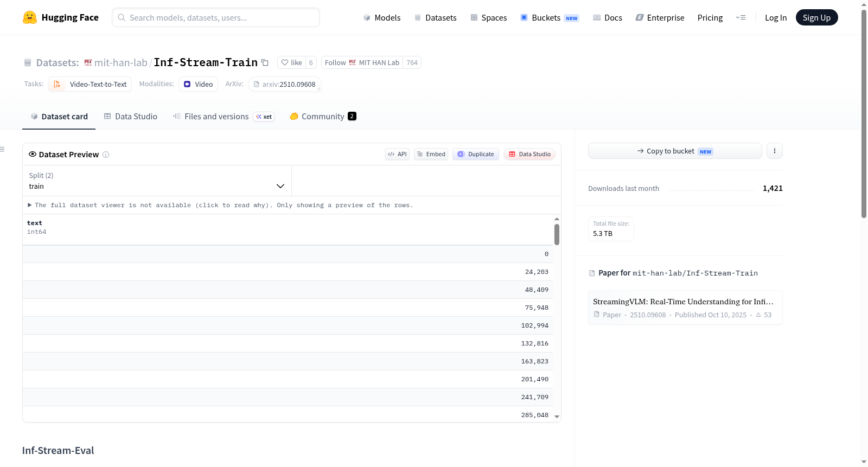Image resolution: width=868 pixels, height=467 pixels.
Task: Click the table row with 102,994
Action: coord(288,325)
